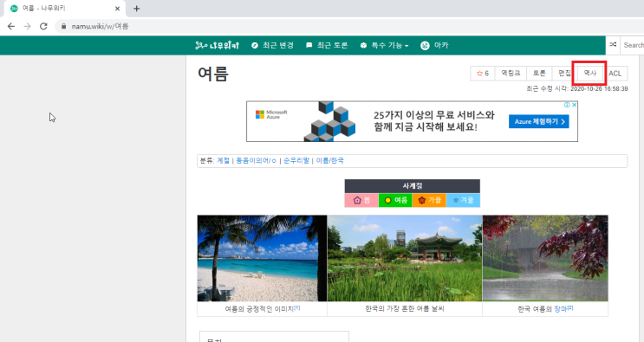The image size is (644, 342).
Task: Select the orange 가을 season cell
Action: tap(429, 200)
